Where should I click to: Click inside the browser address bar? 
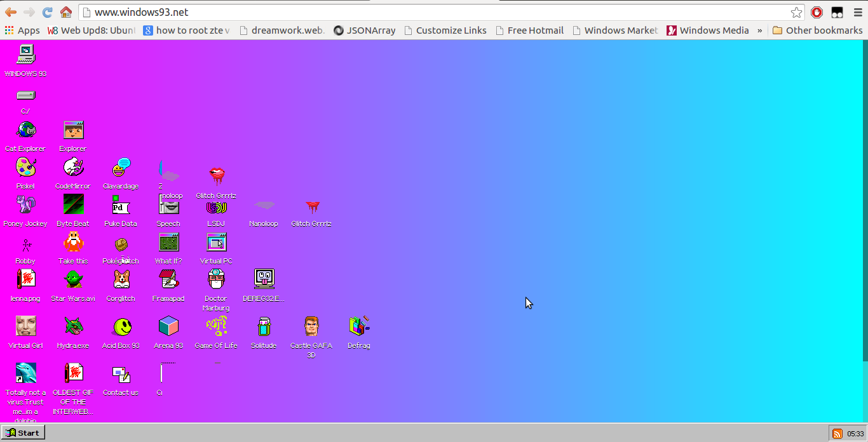click(381, 11)
